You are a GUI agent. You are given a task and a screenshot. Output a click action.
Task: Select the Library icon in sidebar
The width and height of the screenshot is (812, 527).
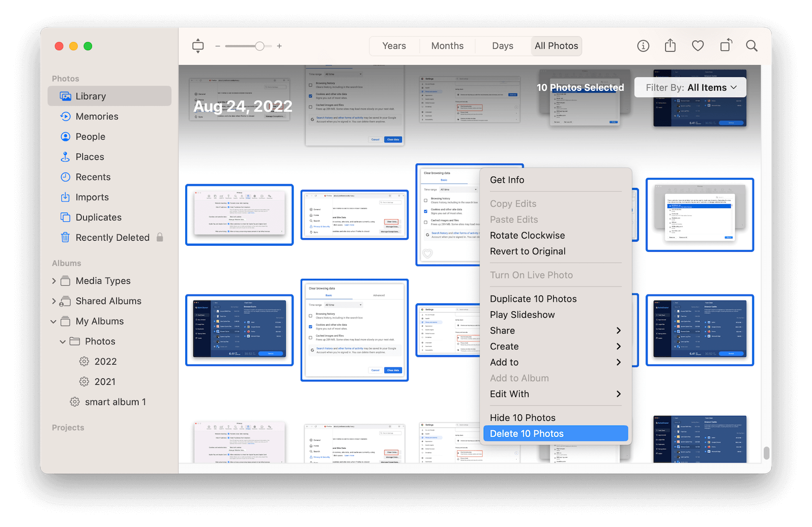point(65,96)
